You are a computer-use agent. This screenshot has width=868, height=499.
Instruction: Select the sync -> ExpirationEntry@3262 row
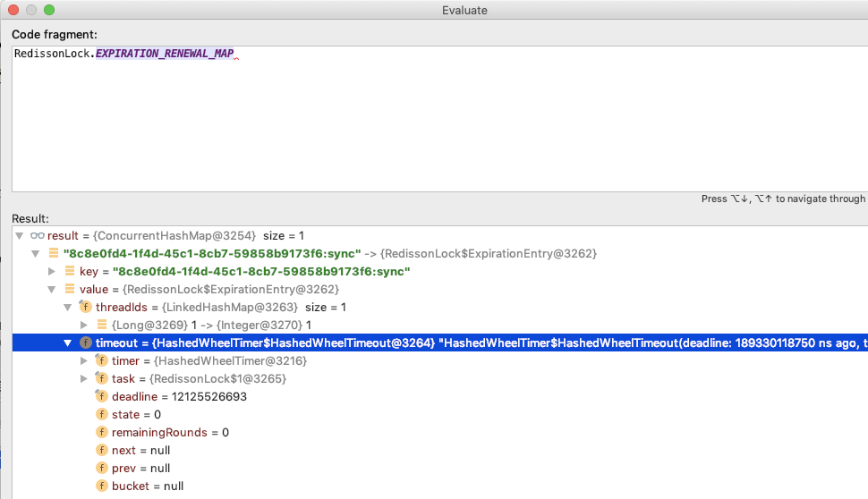coord(440,253)
